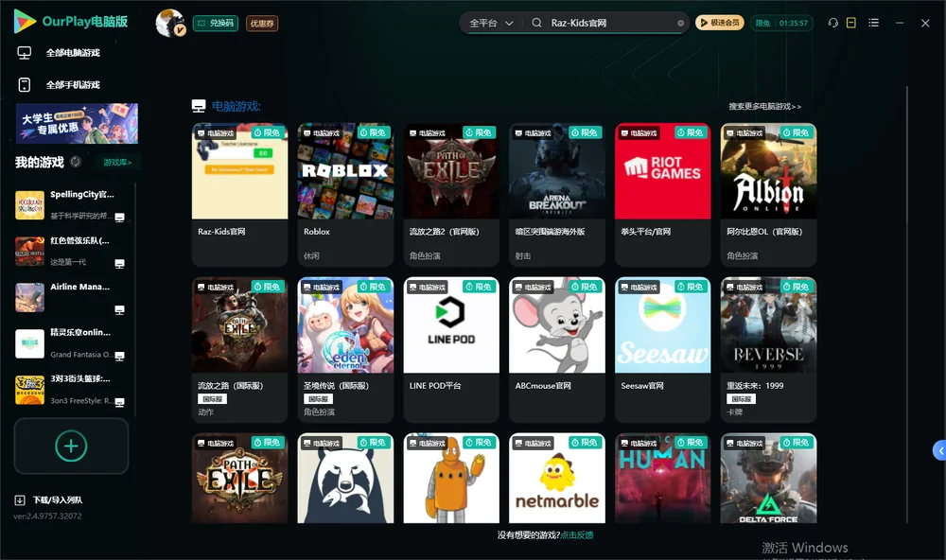This screenshot has height=560, width=946.
Task: Click the search magnifier icon
Action: [536, 23]
